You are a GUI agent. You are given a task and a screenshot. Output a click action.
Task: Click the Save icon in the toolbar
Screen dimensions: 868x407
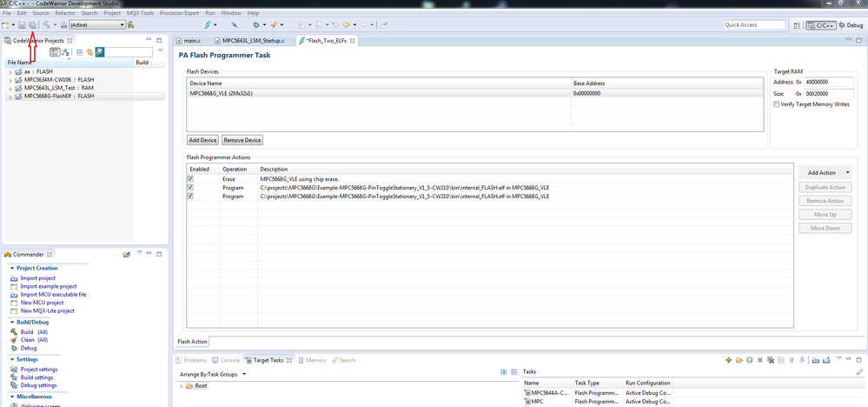point(22,25)
